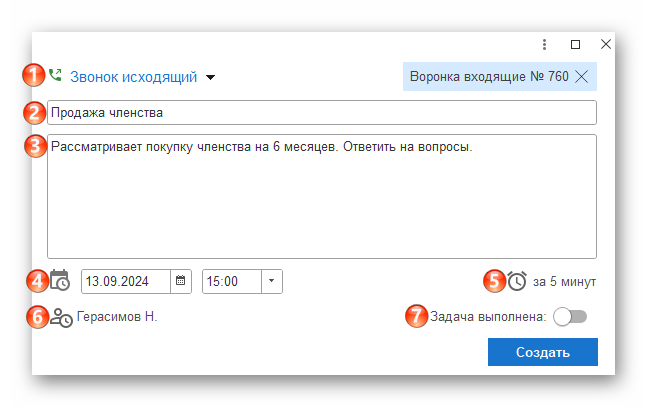This screenshot has width=647, height=407.
Task: Edit the time field 15:00
Action: coord(231,282)
